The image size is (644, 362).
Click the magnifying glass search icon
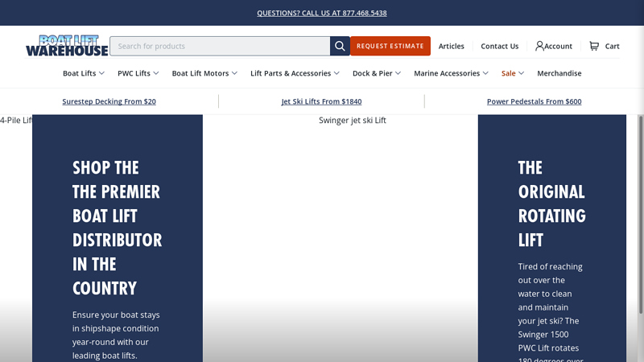tap(340, 46)
